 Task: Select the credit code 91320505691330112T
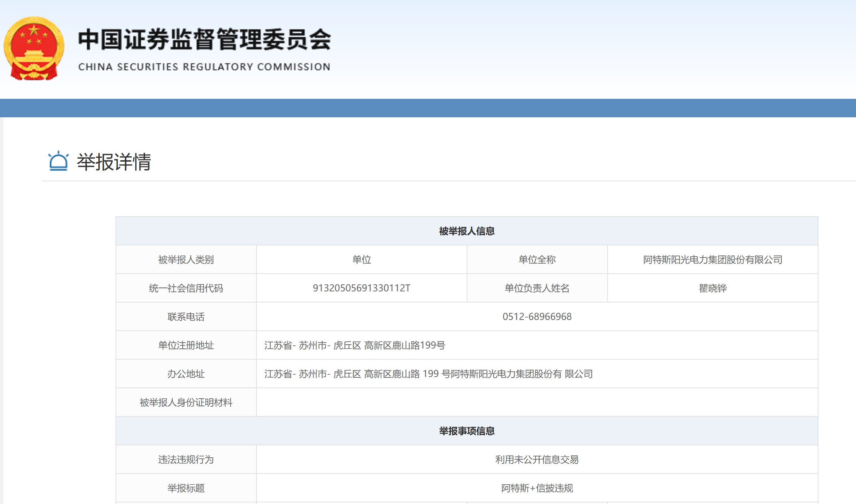(x=361, y=288)
